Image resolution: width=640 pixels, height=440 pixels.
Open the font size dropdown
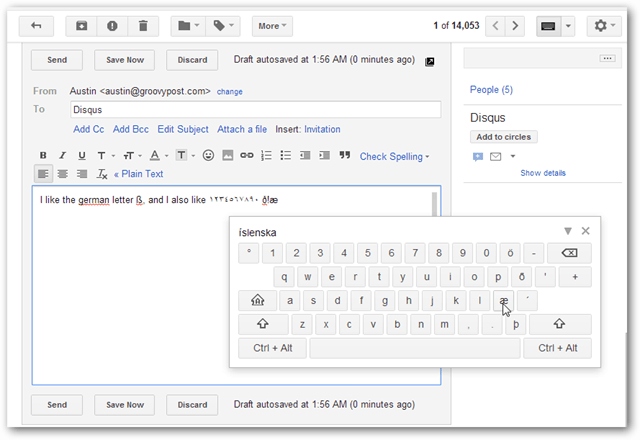coord(132,156)
